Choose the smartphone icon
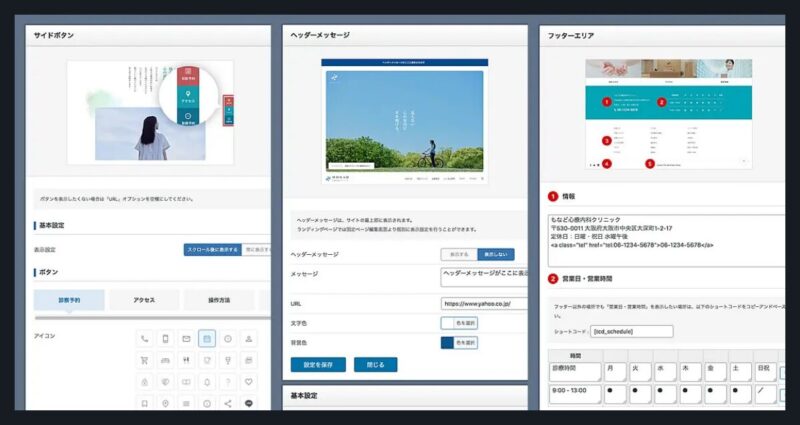The width and height of the screenshot is (800, 425). click(165, 339)
